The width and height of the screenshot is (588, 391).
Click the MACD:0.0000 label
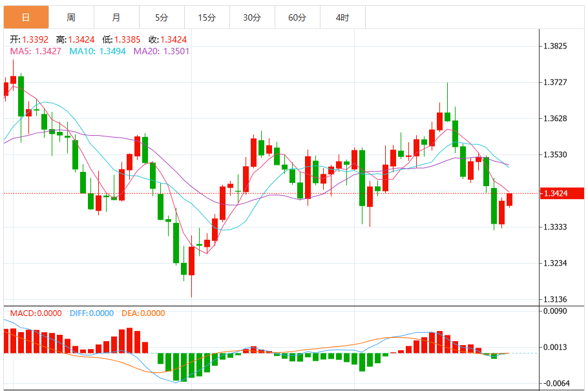tap(36, 313)
